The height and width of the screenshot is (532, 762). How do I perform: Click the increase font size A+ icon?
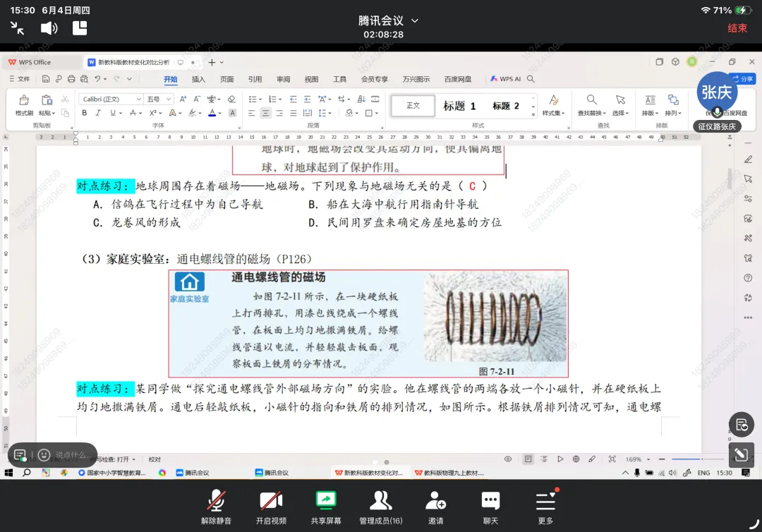pos(183,99)
